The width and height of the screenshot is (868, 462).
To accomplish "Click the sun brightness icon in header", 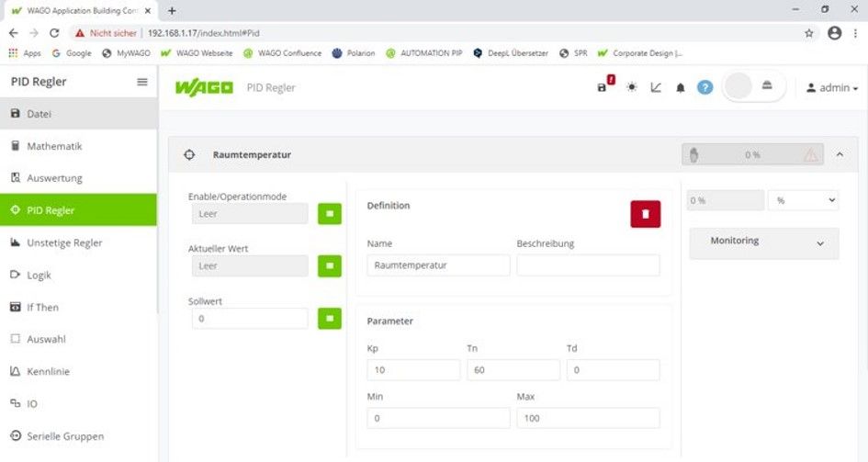I will click(x=631, y=87).
